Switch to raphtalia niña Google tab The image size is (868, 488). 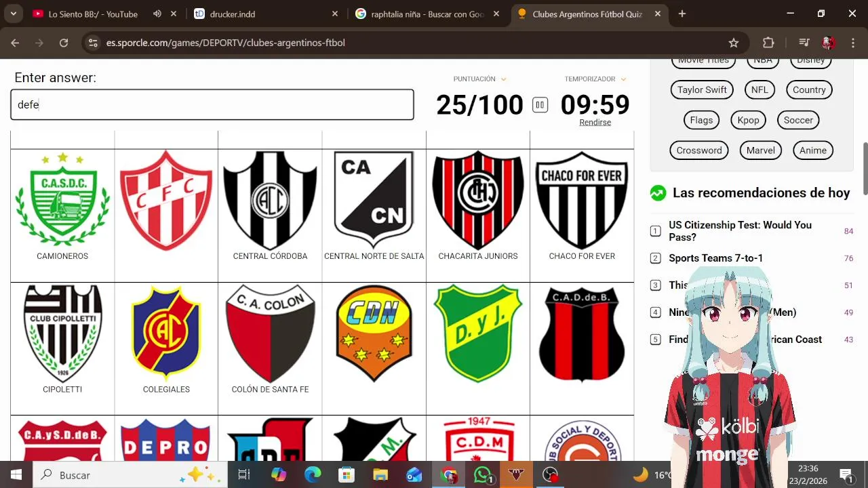click(x=427, y=14)
